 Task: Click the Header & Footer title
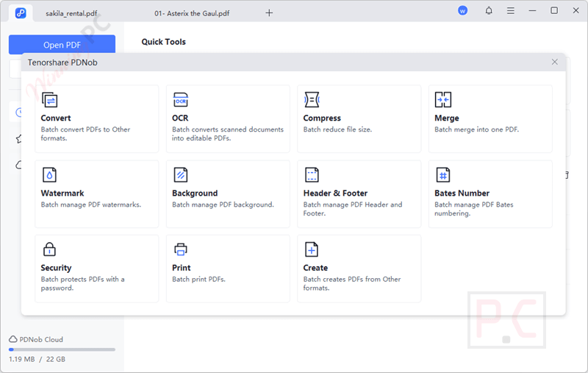[335, 193]
